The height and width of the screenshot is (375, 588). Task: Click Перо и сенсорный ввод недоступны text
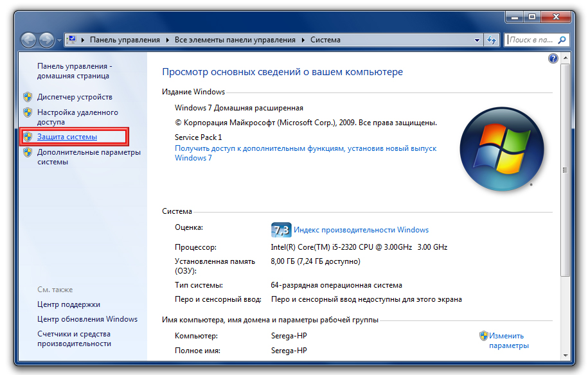coord(366,299)
